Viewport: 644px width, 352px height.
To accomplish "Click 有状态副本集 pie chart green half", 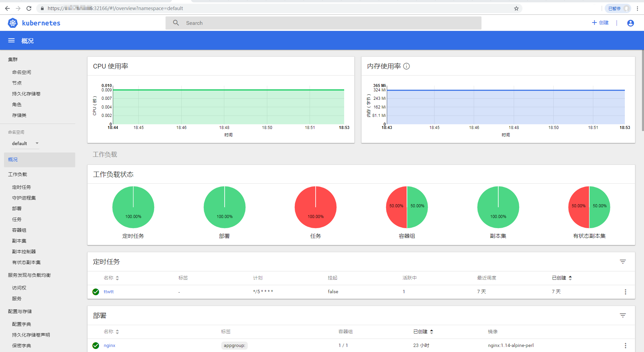I will pyautogui.click(x=600, y=207).
